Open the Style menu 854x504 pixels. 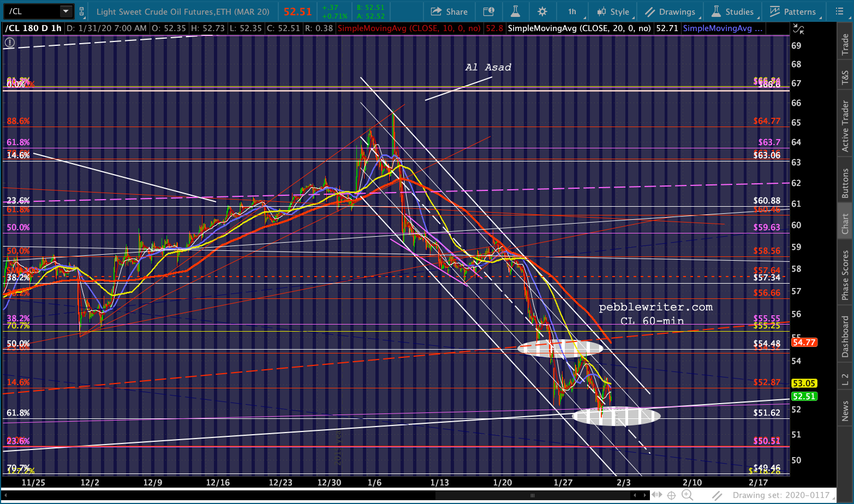coord(613,11)
